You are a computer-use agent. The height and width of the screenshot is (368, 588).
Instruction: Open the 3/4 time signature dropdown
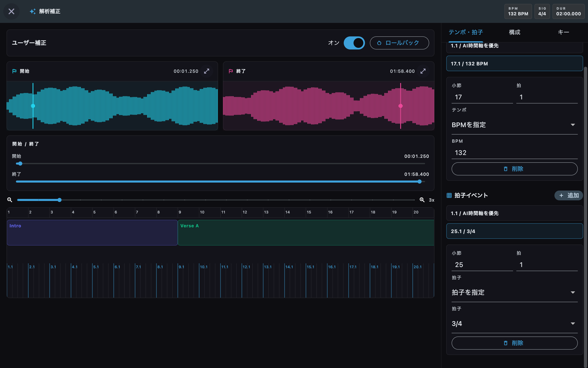tap(514, 323)
